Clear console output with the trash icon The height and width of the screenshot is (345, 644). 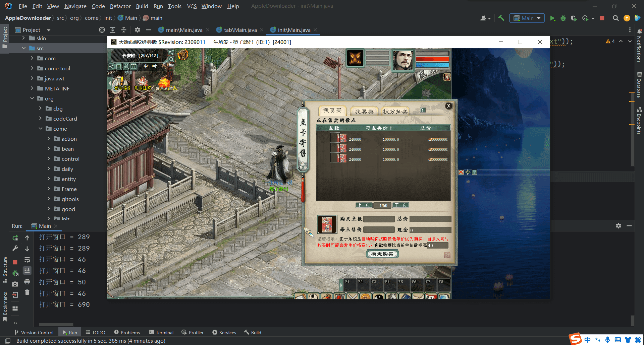[27, 292]
